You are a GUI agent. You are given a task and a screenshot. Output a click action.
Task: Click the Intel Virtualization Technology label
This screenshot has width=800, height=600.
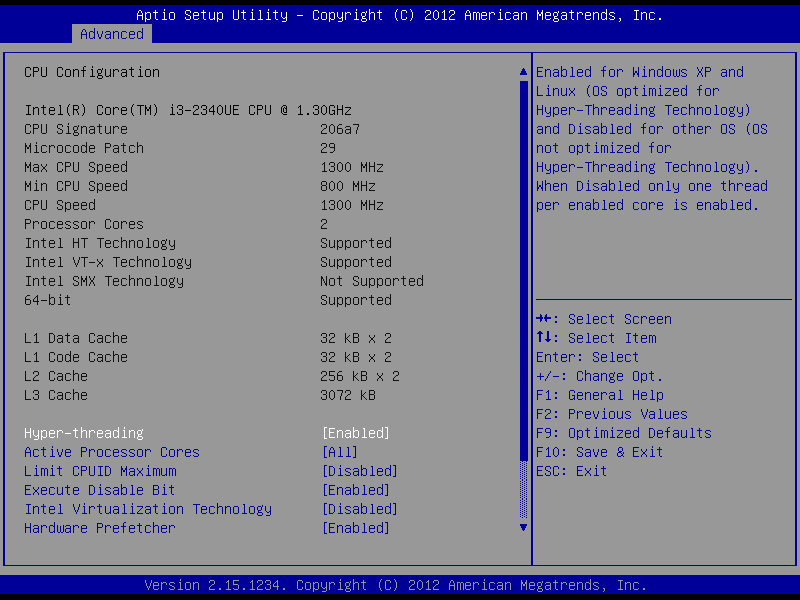tap(148, 509)
